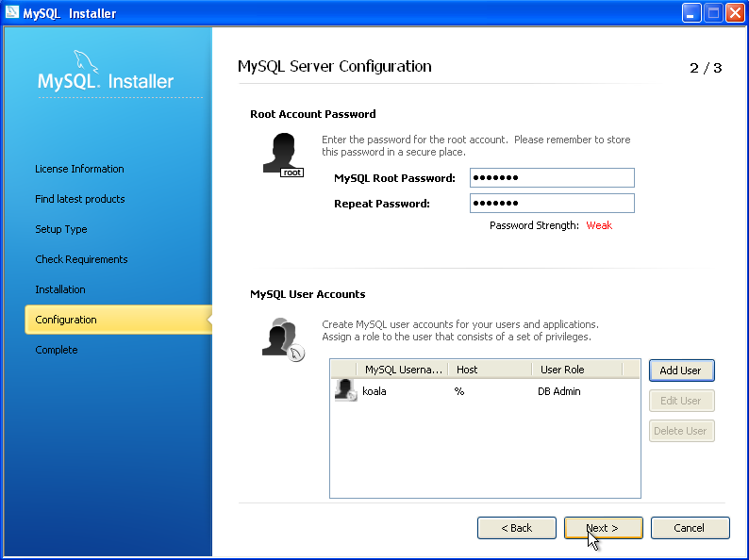
Task: Open the License Information step
Action: pyautogui.click(x=79, y=169)
